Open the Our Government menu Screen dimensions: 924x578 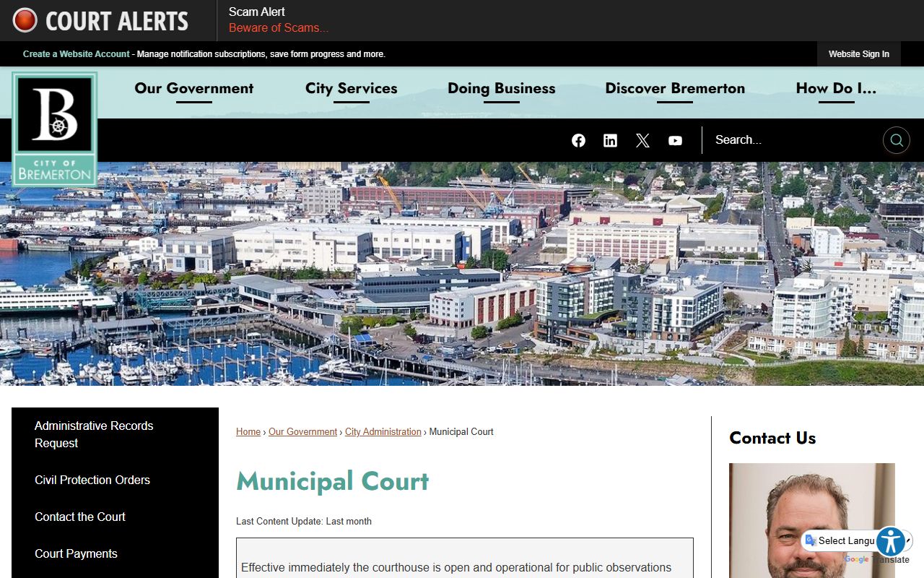tap(193, 88)
